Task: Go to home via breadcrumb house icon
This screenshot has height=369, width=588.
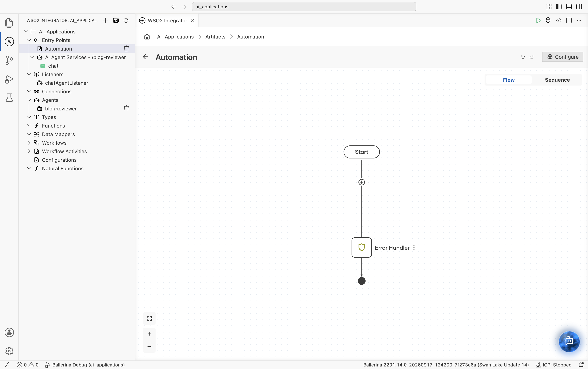Action: [x=147, y=37]
